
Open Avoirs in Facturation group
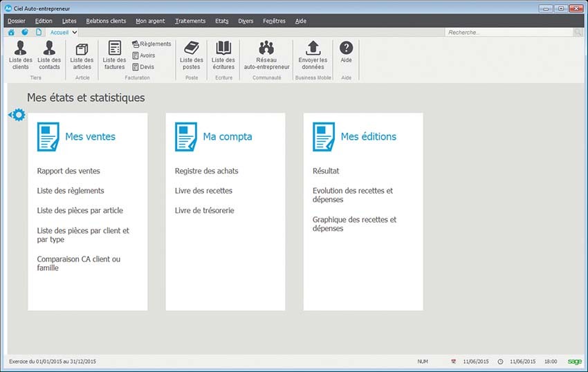(144, 55)
